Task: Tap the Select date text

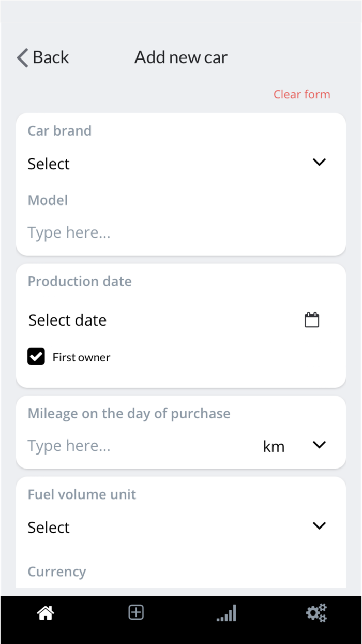Action: click(67, 320)
